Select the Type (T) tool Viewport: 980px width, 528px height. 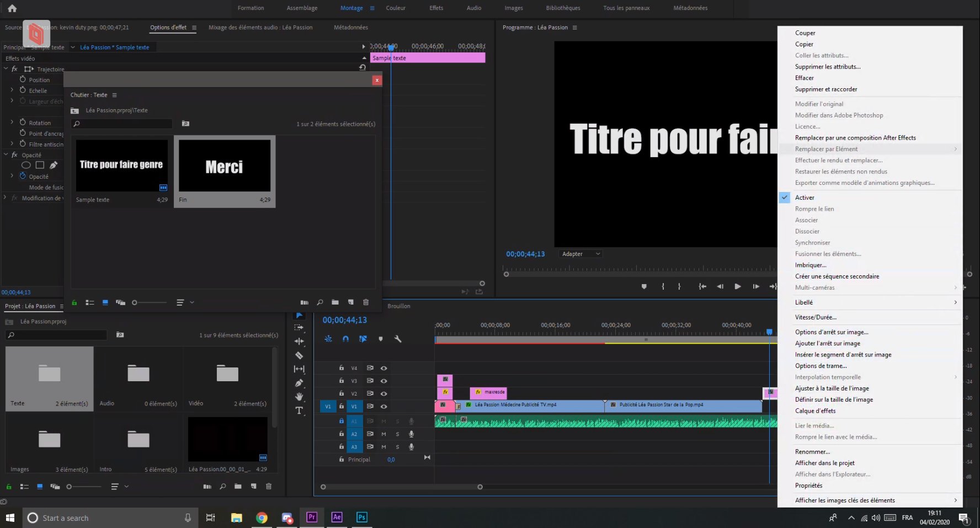click(x=299, y=410)
